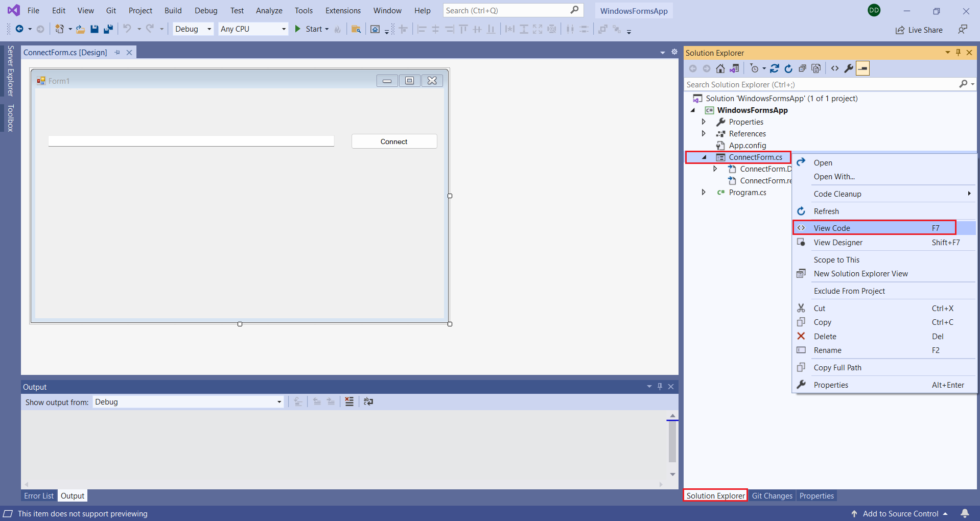This screenshot has width=980, height=521.
Task: Click Sync with Active Document icon
Action: pos(775,68)
